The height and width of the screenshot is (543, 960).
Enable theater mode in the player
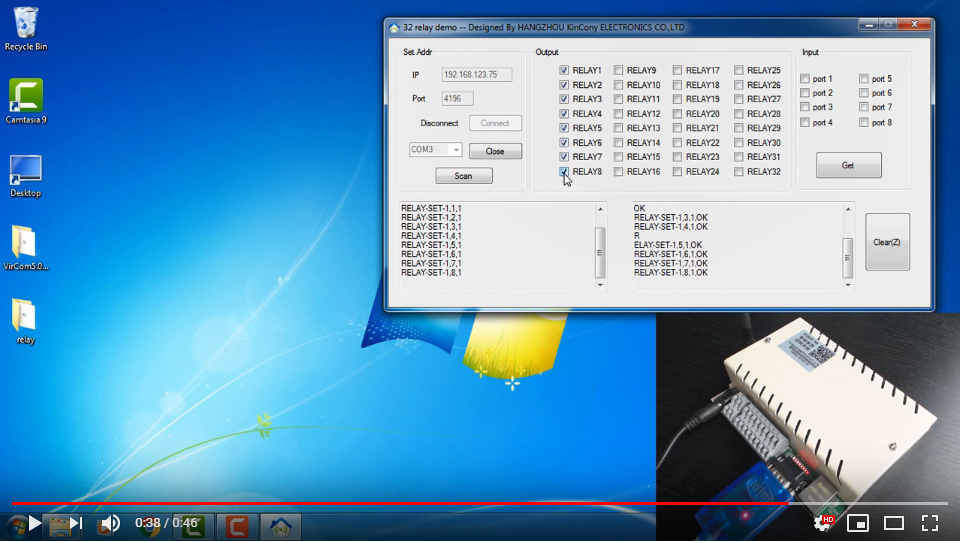(x=894, y=523)
